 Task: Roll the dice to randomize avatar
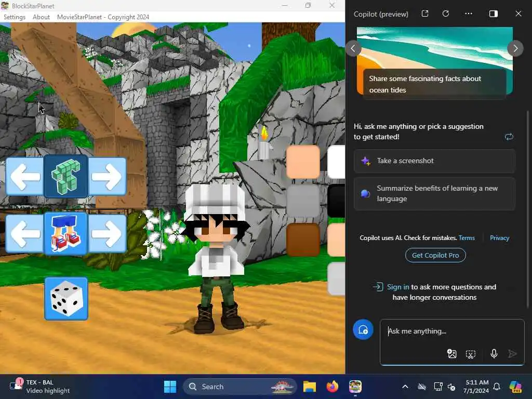coord(66,299)
